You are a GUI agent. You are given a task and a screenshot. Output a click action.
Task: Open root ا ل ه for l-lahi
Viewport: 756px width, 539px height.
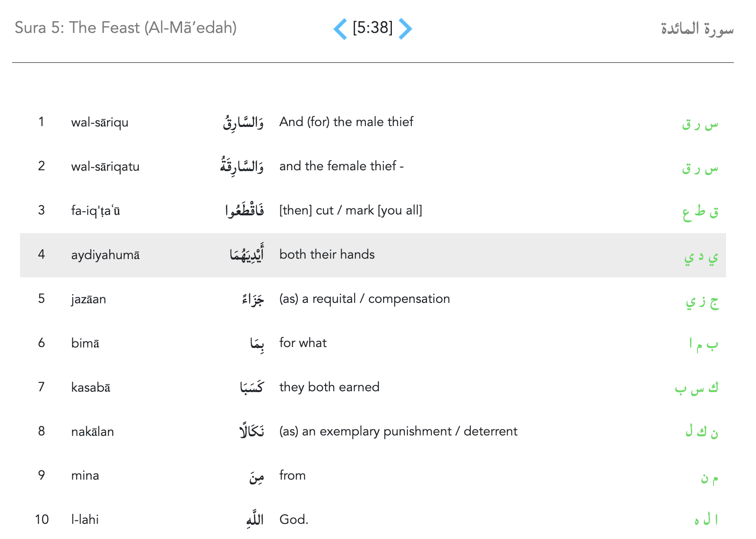click(x=706, y=520)
